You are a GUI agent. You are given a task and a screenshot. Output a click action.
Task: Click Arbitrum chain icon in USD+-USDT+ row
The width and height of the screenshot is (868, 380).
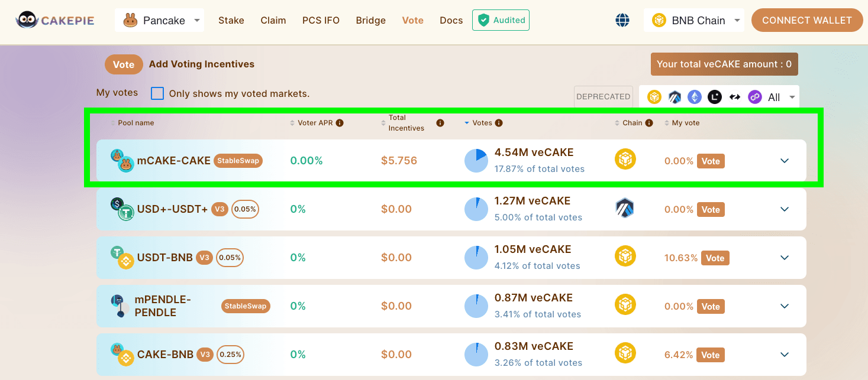625,208
